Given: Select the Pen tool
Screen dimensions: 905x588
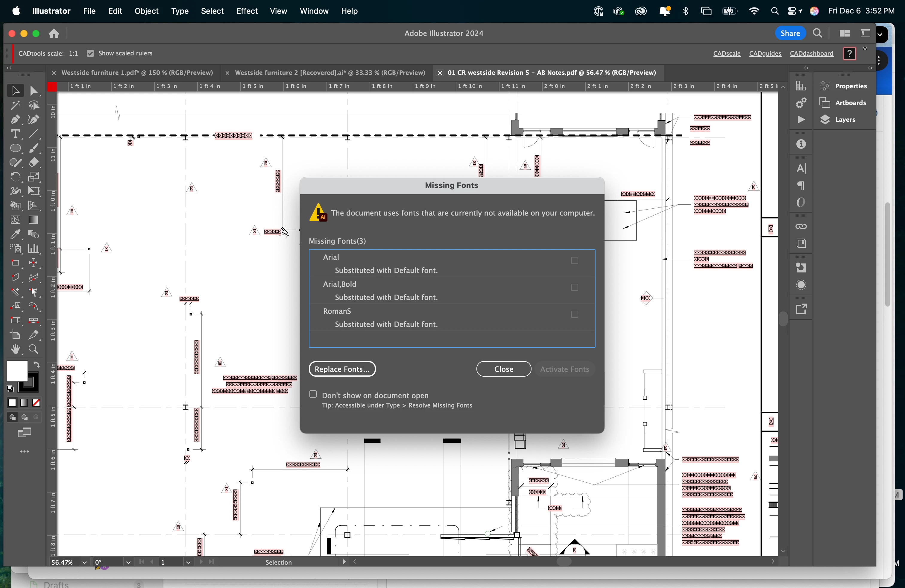Looking at the screenshot, I should click(15, 120).
